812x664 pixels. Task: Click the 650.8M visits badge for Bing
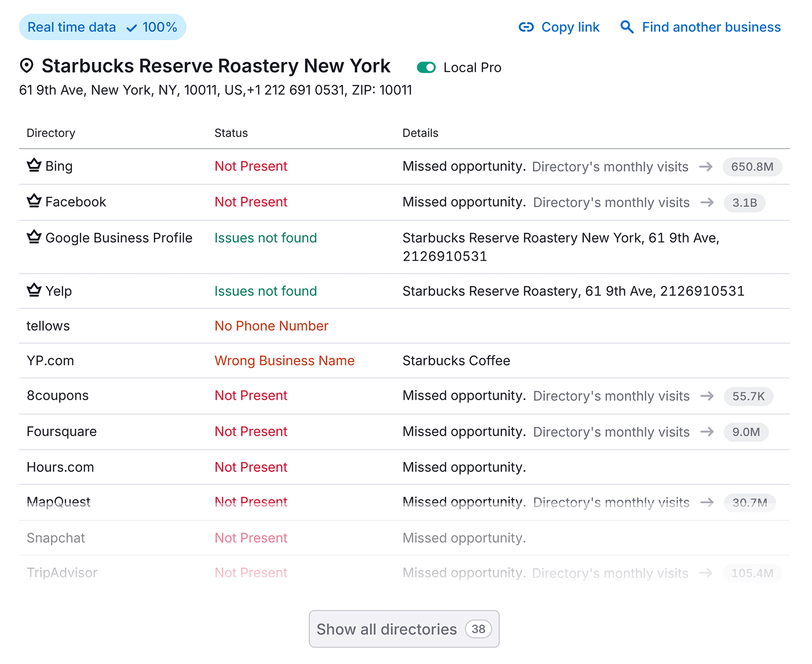pyautogui.click(x=752, y=167)
